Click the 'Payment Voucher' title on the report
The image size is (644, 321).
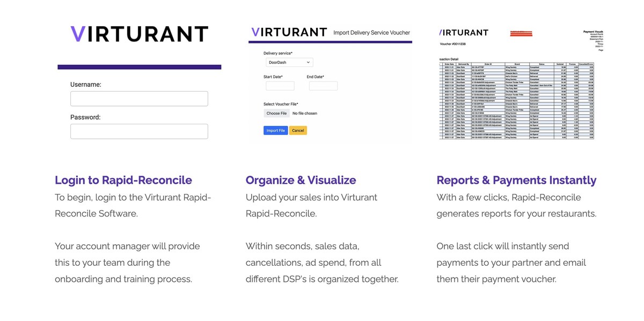pyautogui.click(x=593, y=32)
